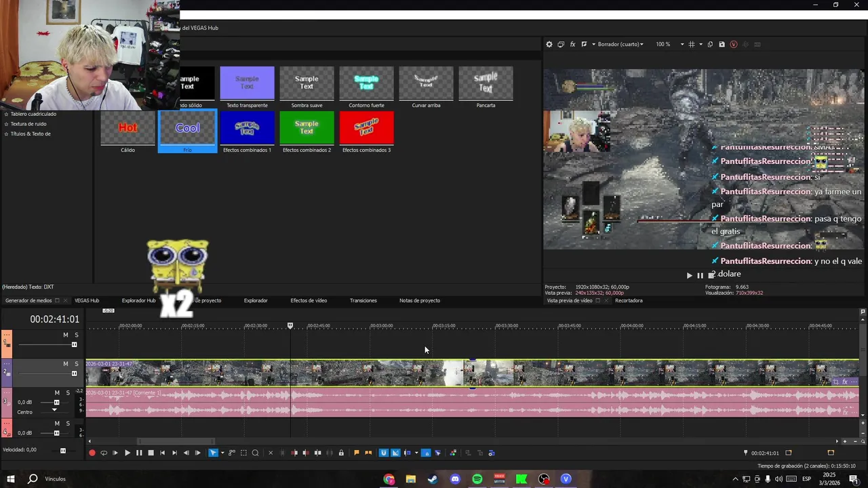Screen dimensions: 868x488
Task: Open the edit tool dropdown arrow
Action: coord(222,453)
